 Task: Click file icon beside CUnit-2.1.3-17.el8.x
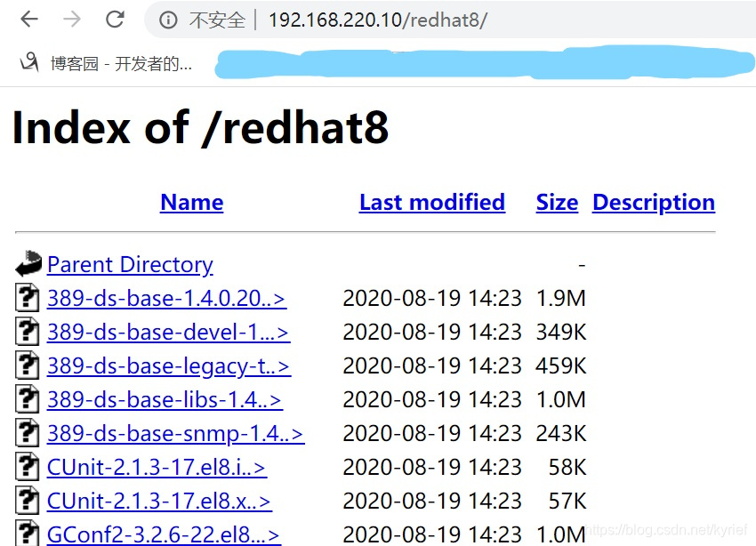(27, 499)
